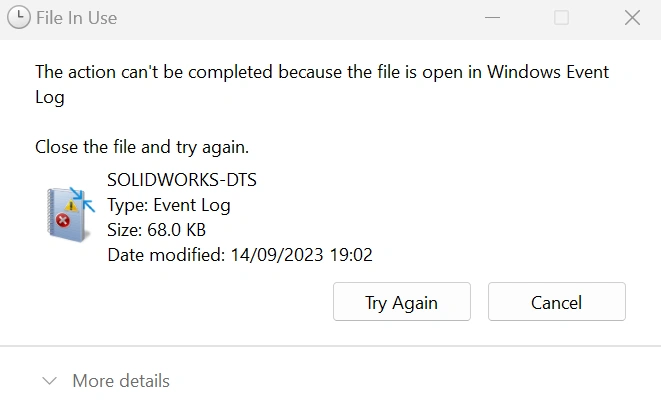The image size is (661, 411).
Task: Click the Type: Event Log line
Action: [168, 205]
